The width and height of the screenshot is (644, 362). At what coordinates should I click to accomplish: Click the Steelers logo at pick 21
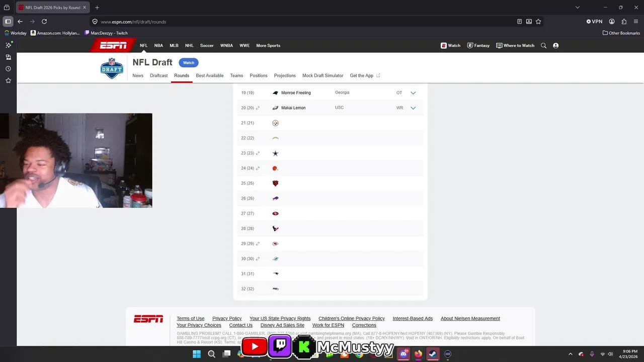click(275, 123)
